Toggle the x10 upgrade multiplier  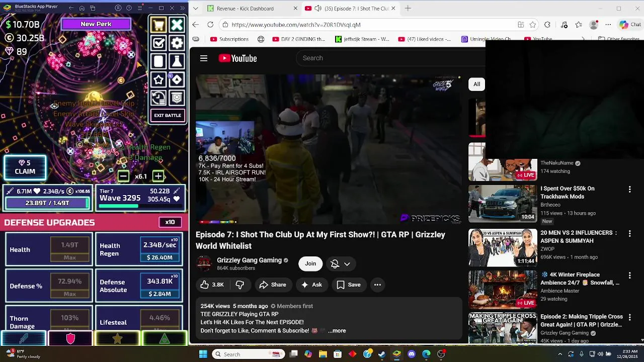(x=170, y=222)
